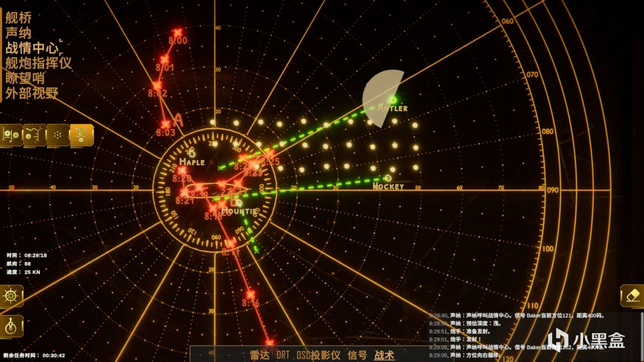Click the Mountie escort ship marker
The image size is (644, 362).
tap(238, 203)
